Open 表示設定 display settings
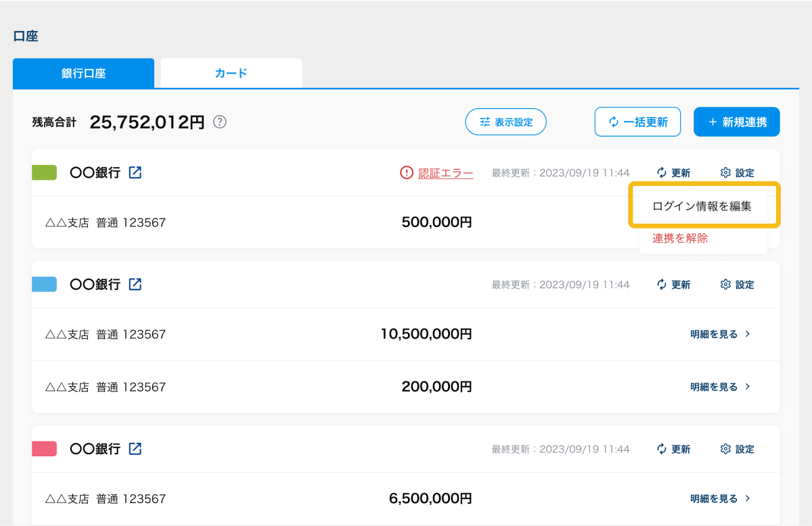This screenshot has width=812, height=526. (505, 122)
